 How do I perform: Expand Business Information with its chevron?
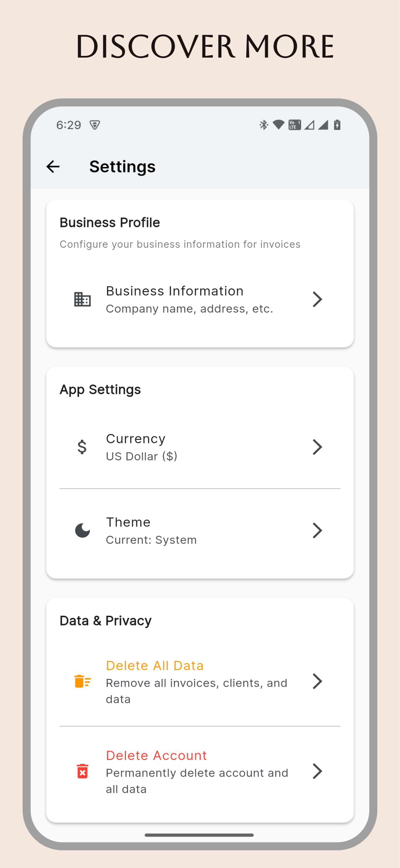coord(317,299)
